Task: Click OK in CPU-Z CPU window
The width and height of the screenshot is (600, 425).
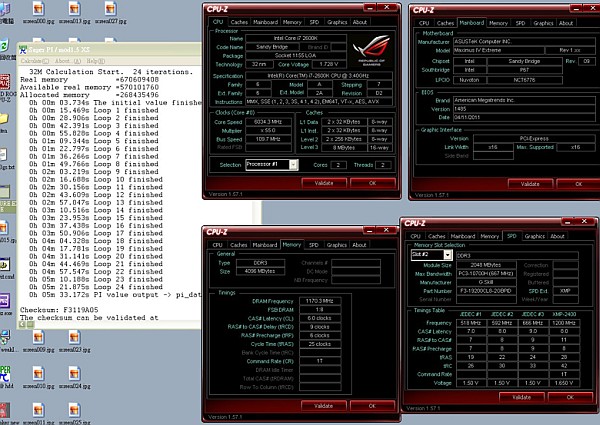Action: (x=372, y=183)
